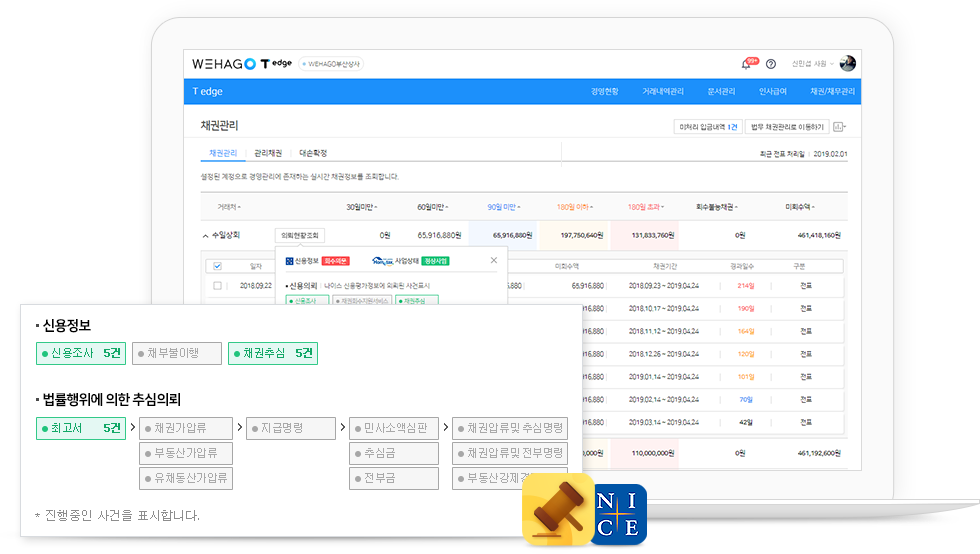The width and height of the screenshot is (980, 554).
Task: Switch to the 관리채권 tab
Action: click(x=268, y=153)
